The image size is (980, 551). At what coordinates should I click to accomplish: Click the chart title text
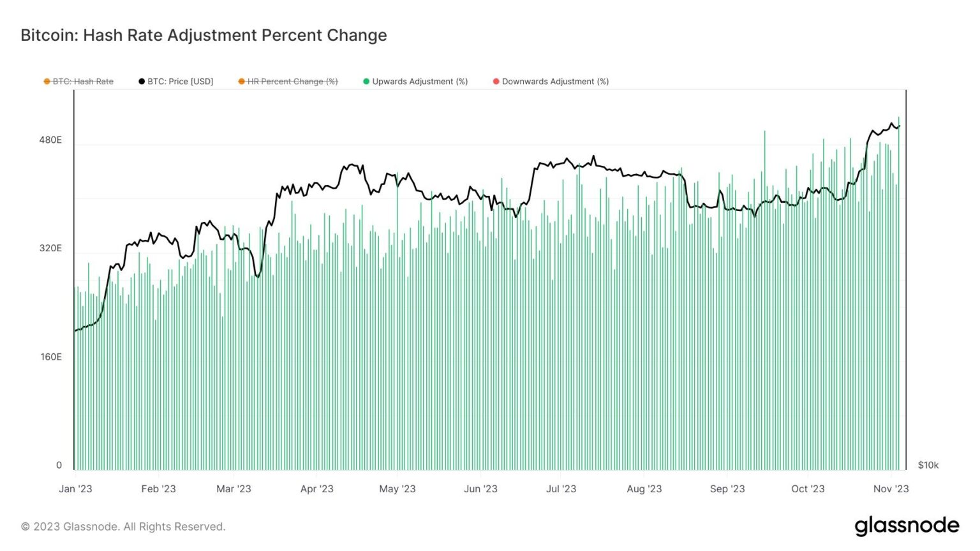coord(204,35)
